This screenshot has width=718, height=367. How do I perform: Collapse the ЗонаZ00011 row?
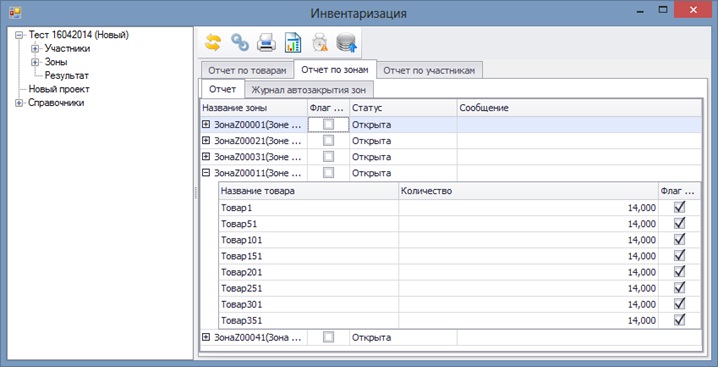(x=206, y=173)
